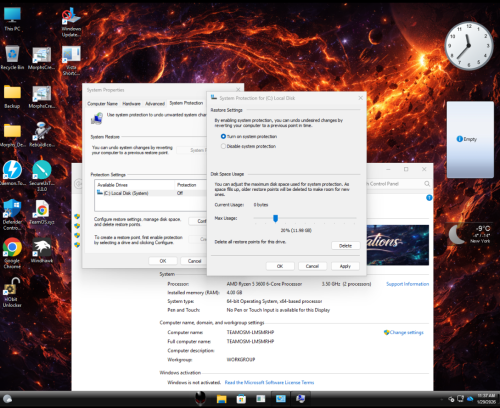Open the This PC desktop icon
The height and width of the screenshot is (408, 500).
[12, 19]
